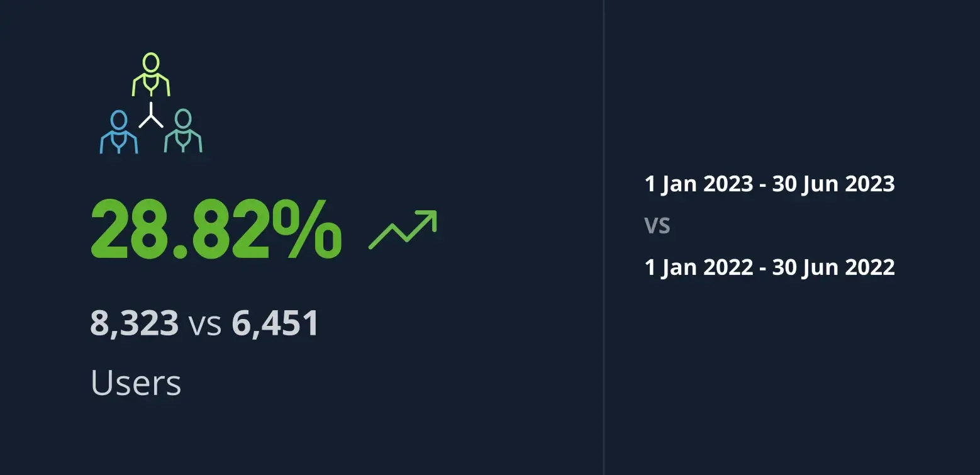Viewport: 980px width, 475px height.
Task: Click the dash in the 2022 date range
Action: click(762, 269)
